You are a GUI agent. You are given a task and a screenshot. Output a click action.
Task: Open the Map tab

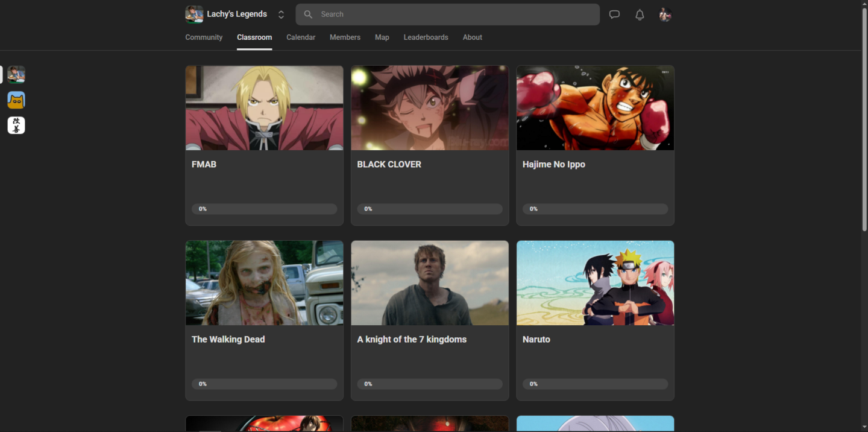(x=382, y=37)
